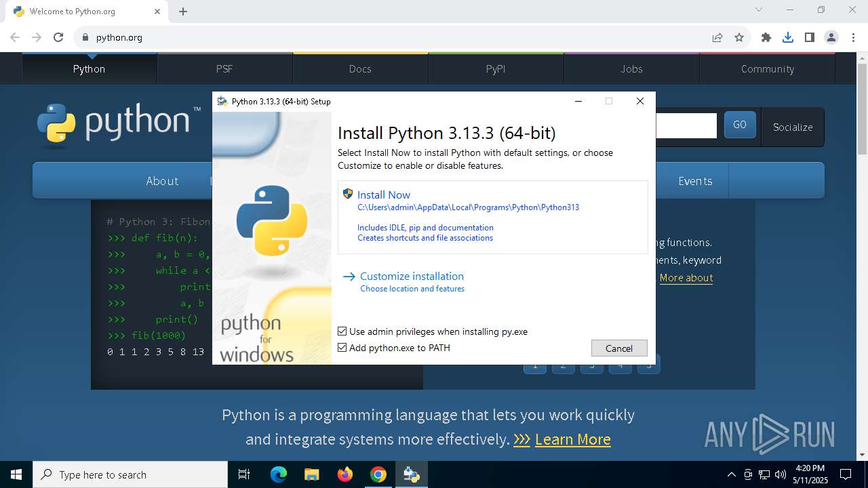Select slide 1 in code carousel
Image resolution: width=868 pixels, height=488 pixels.
tap(535, 365)
